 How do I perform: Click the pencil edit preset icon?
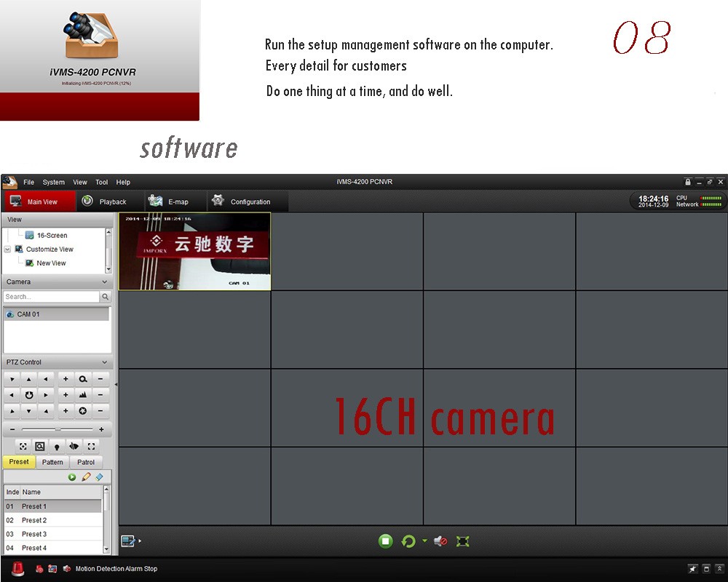[86, 477]
